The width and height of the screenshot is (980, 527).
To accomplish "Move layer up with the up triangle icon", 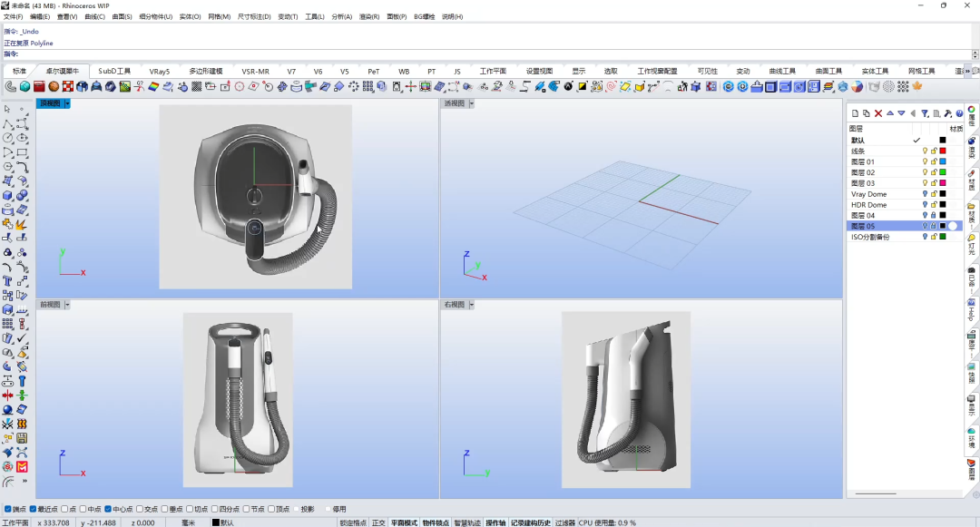I will coord(890,113).
